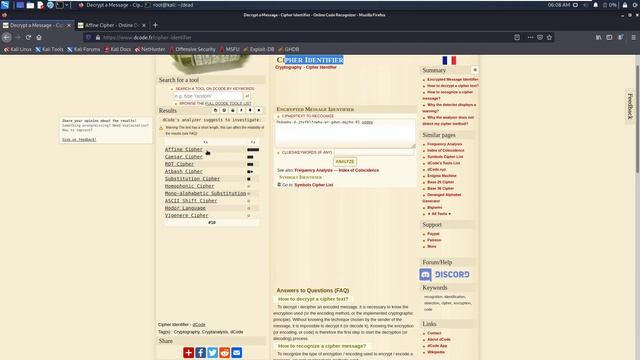Open the Discord forum banner
Screen dimensions: 640x360
point(444,275)
